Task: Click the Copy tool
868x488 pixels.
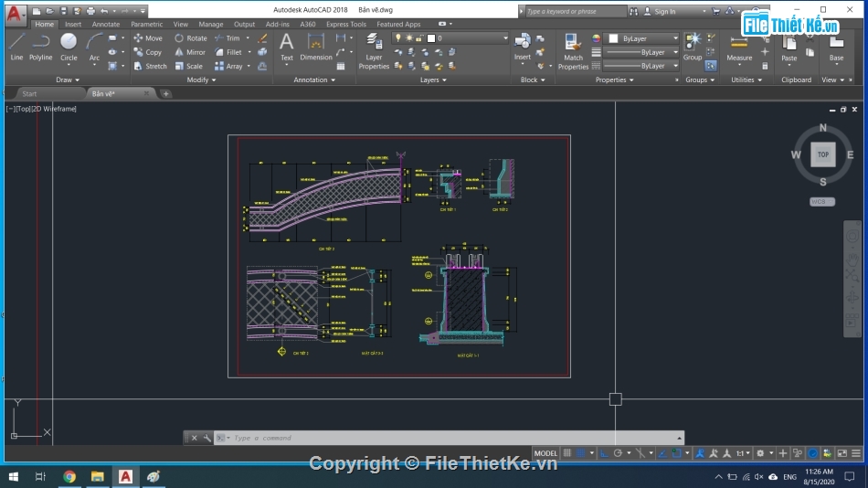Action: [x=148, y=52]
